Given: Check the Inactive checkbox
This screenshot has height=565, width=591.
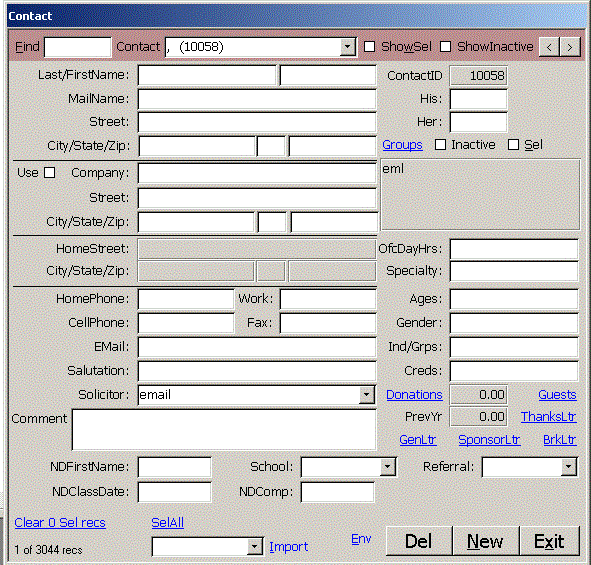Looking at the screenshot, I should point(440,145).
